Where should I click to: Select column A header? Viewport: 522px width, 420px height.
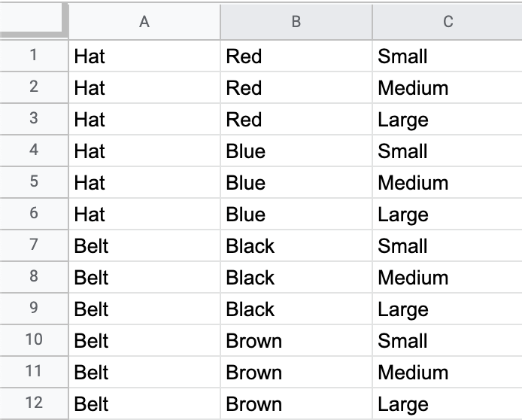tap(144, 22)
